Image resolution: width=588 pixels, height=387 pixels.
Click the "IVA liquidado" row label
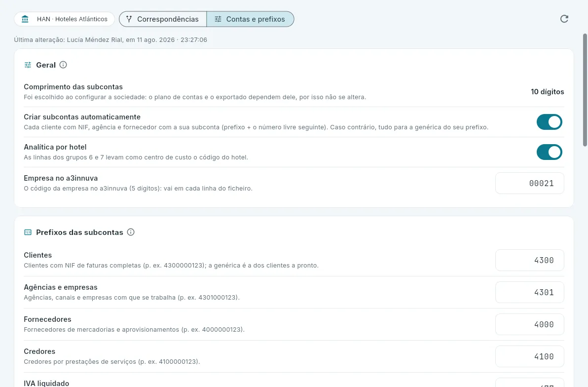pyautogui.click(x=46, y=383)
